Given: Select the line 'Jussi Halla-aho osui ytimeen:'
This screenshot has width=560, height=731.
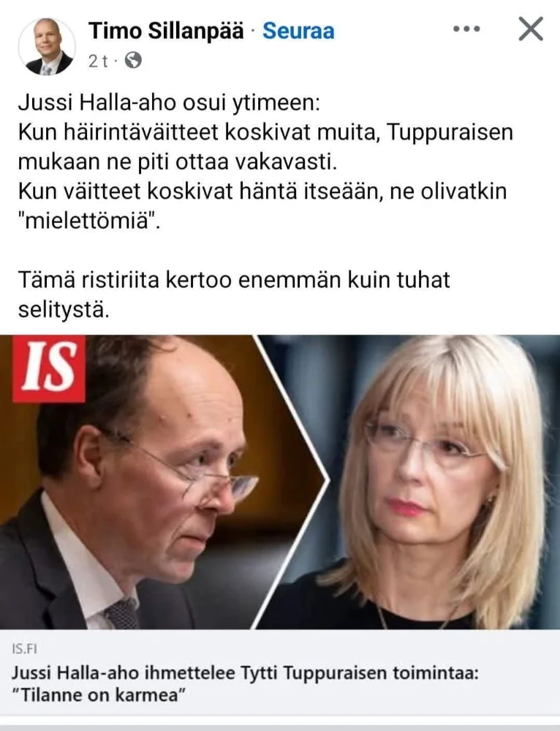Looking at the screenshot, I should (170, 104).
